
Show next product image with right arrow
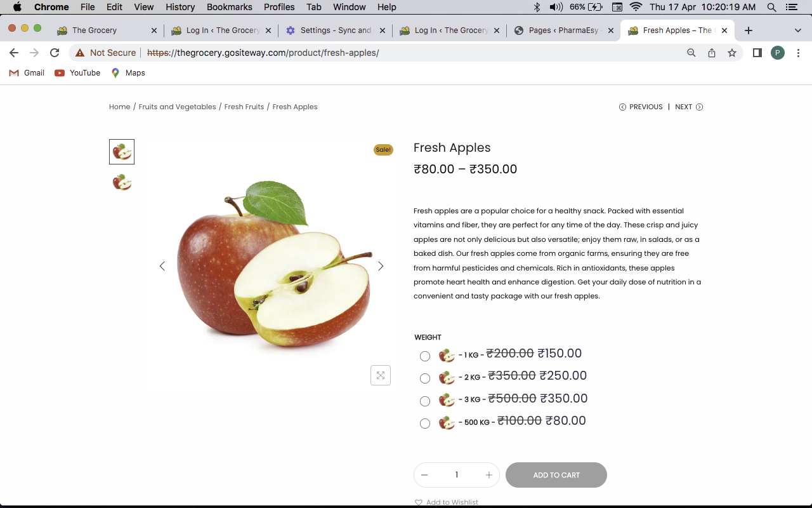click(x=381, y=266)
